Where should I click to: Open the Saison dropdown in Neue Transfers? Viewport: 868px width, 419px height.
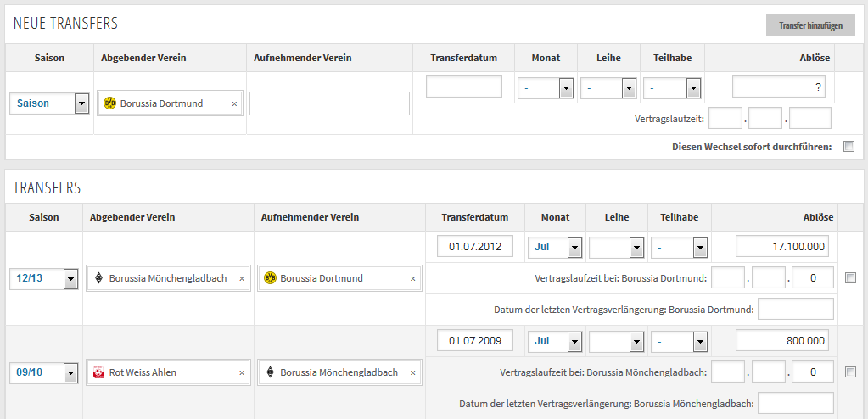(x=49, y=103)
